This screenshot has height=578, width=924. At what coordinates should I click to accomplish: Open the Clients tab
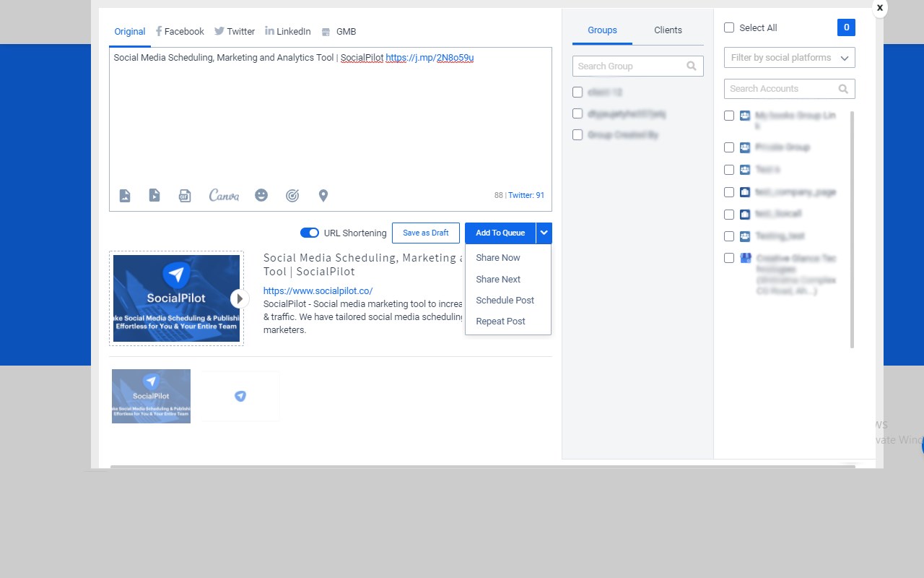[668, 30]
